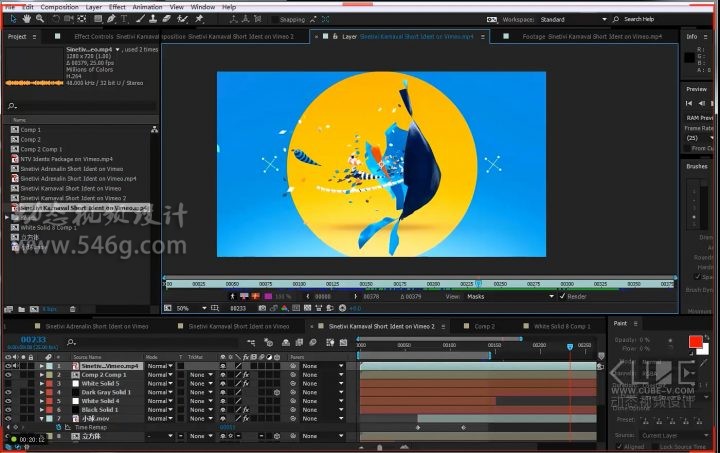The width and height of the screenshot is (720, 453).
Task: Collapse the 小球.mov layer properties
Action: pos(42,419)
